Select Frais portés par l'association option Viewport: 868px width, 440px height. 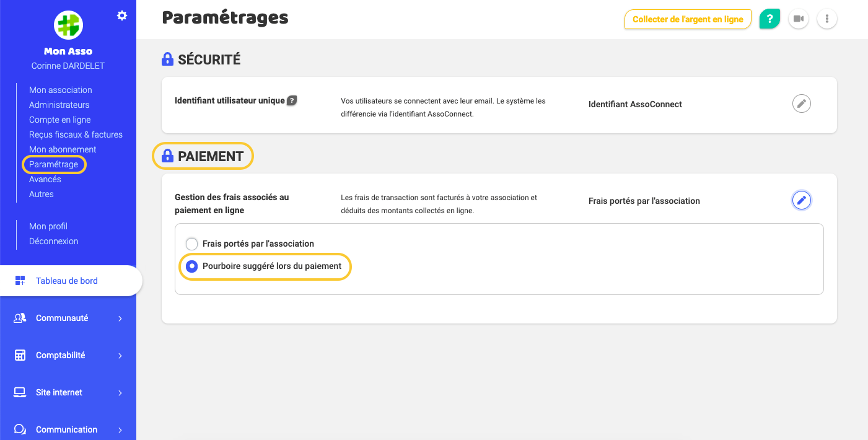click(x=191, y=244)
